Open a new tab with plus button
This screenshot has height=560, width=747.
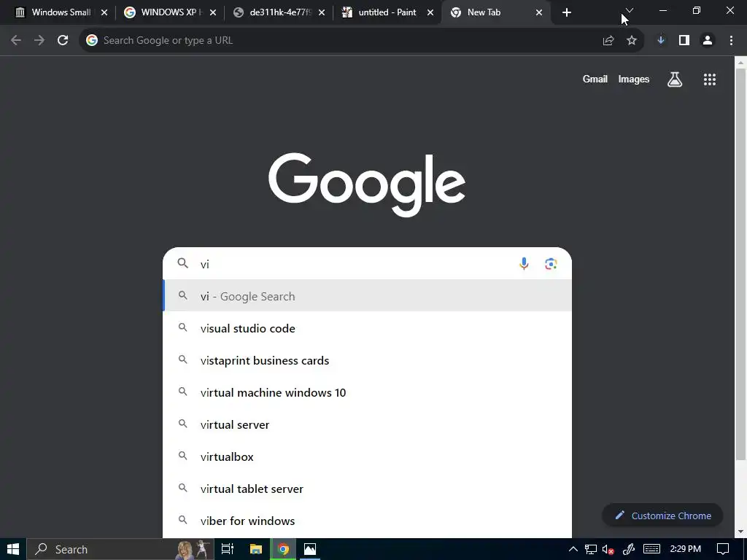(566, 12)
